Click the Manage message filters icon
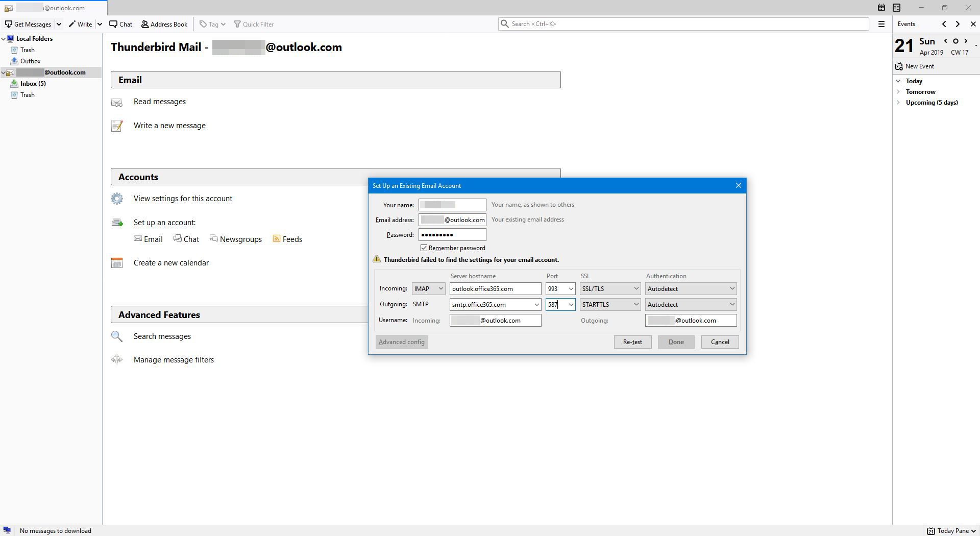Image resolution: width=980 pixels, height=536 pixels. point(117,360)
